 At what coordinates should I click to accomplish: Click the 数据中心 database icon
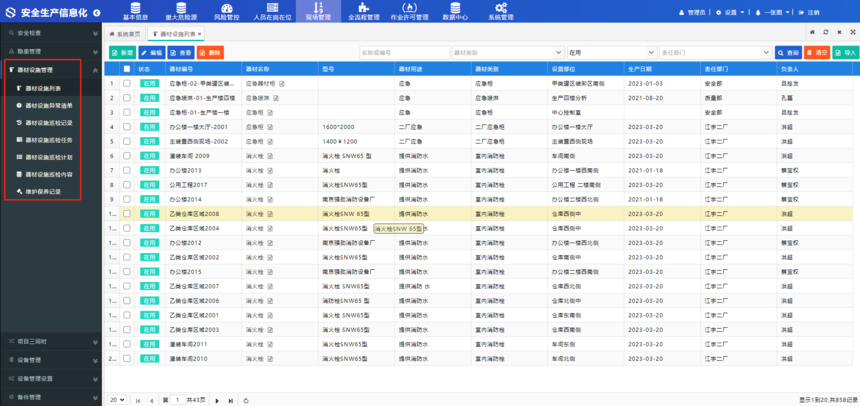[x=455, y=11]
